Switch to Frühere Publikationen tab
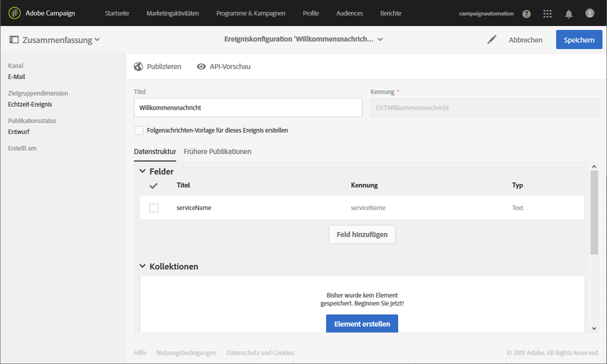607x364 pixels. tap(217, 152)
